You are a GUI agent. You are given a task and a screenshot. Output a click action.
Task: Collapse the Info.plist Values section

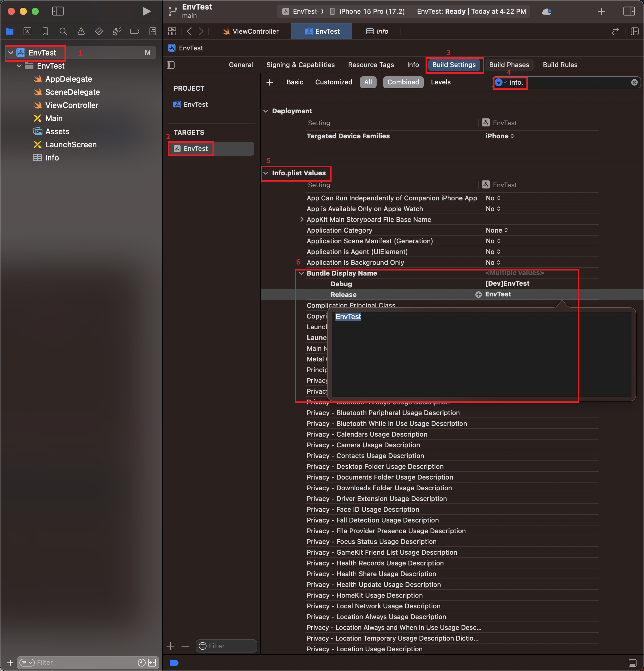coord(266,173)
